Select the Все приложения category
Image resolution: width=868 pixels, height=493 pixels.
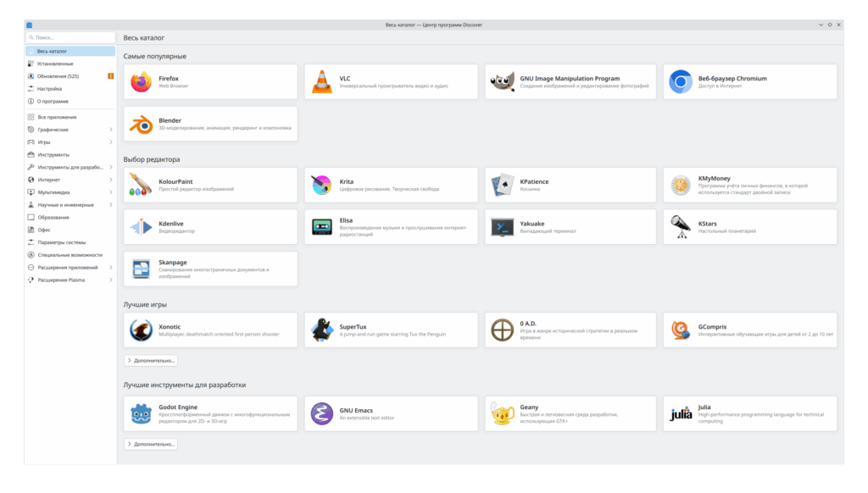coord(70,117)
